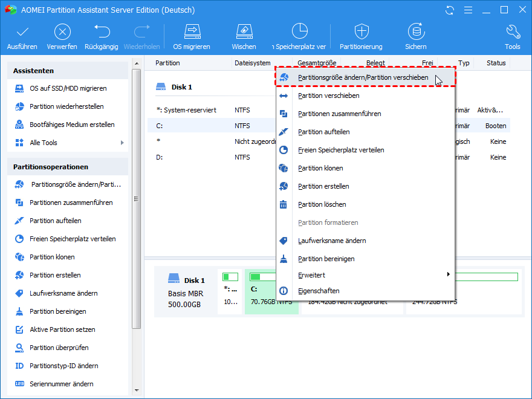Expand the Alle Tools submenu arrow
This screenshot has width=532, height=399.
[122, 143]
